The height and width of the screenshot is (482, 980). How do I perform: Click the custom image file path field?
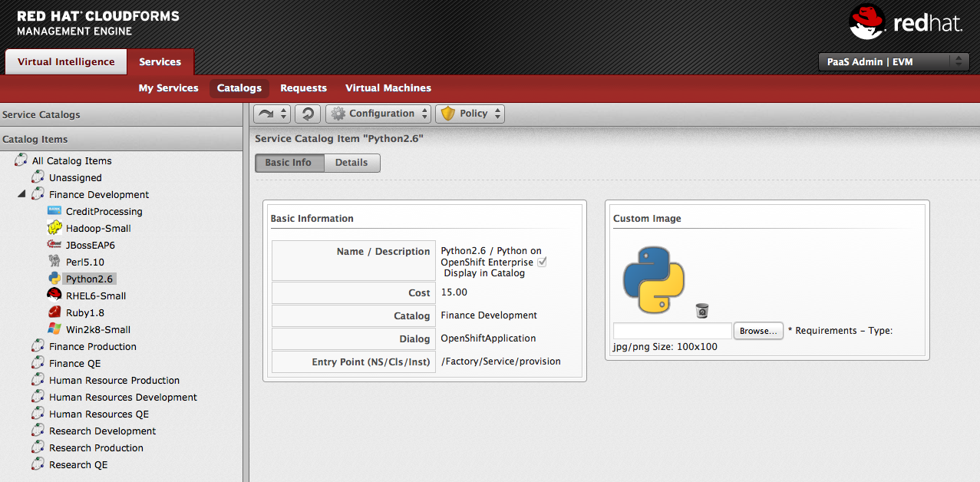(x=672, y=331)
